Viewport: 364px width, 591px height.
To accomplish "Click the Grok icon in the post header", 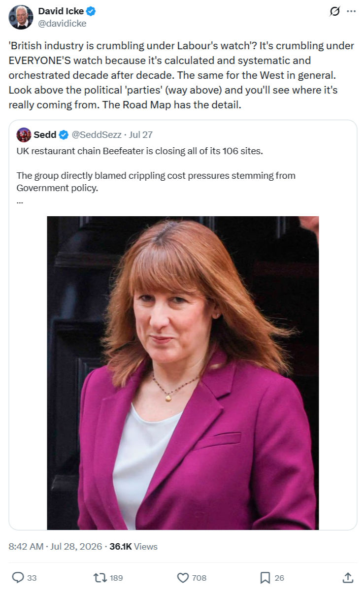I will [334, 12].
